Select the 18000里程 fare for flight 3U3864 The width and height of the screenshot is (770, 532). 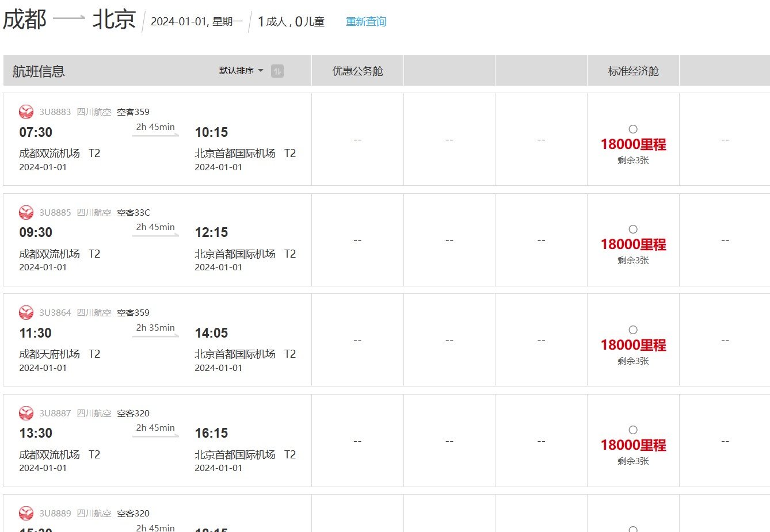click(x=633, y=330)
